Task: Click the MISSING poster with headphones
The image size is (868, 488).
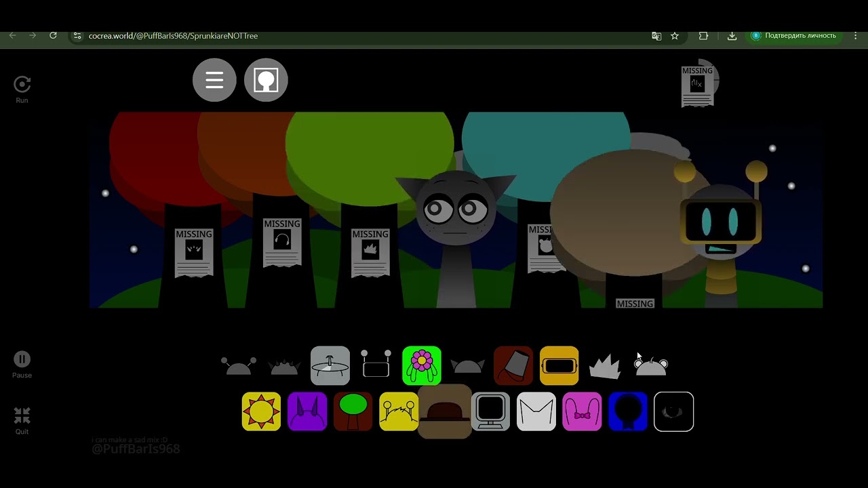Action: click(x=282, y=243)
